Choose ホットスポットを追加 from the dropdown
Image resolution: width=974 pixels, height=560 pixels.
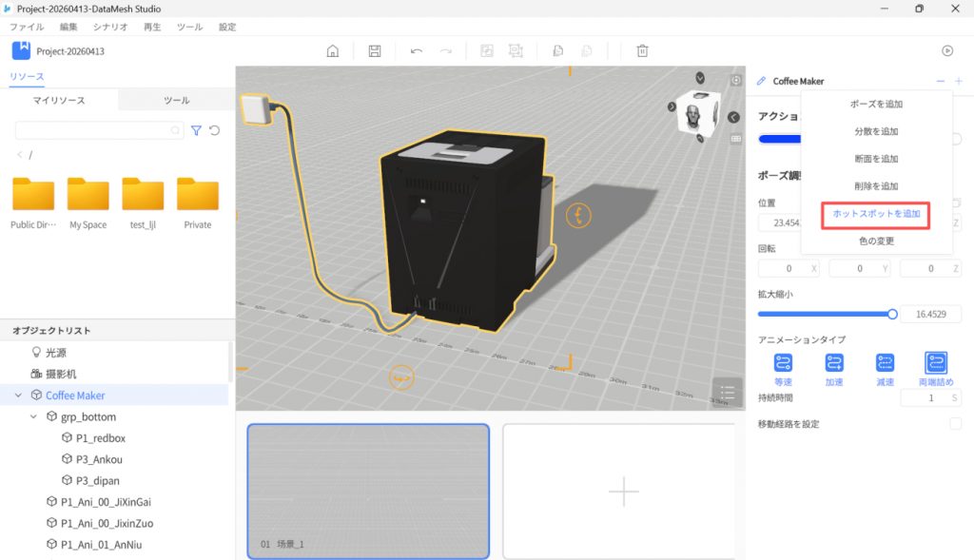pos(876,214)
